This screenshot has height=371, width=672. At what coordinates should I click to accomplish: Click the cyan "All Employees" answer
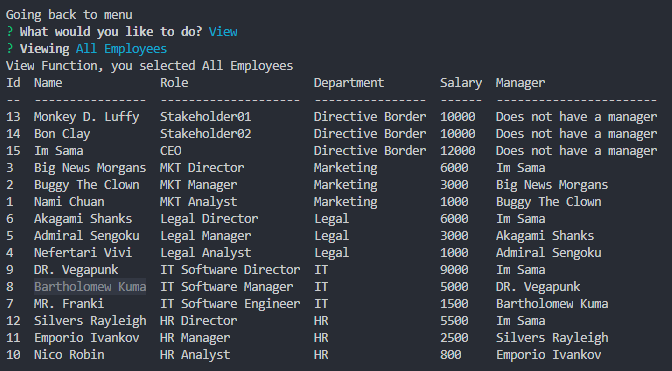[x=121, y=49]
